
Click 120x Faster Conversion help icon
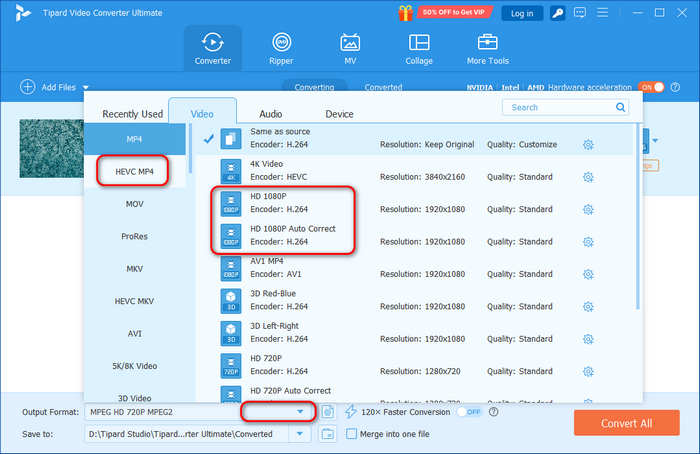pos(493,412)
